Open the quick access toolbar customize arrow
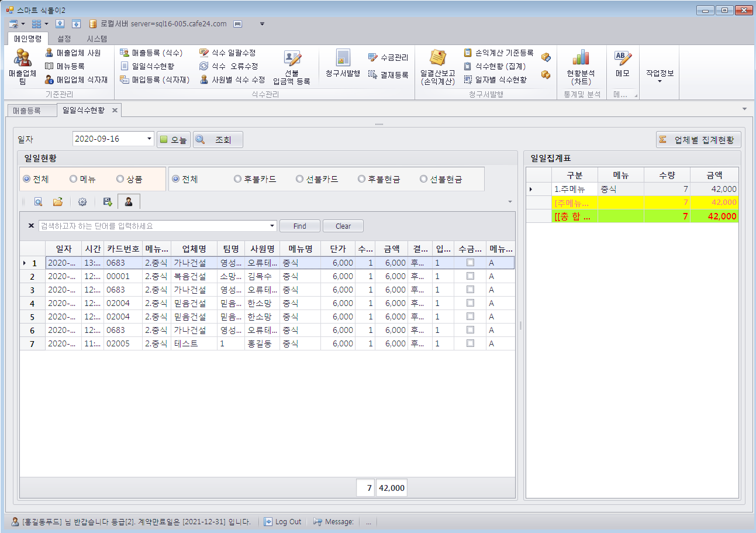The height and width of the screenshot is (533, 756). click(x=262, y=24)
